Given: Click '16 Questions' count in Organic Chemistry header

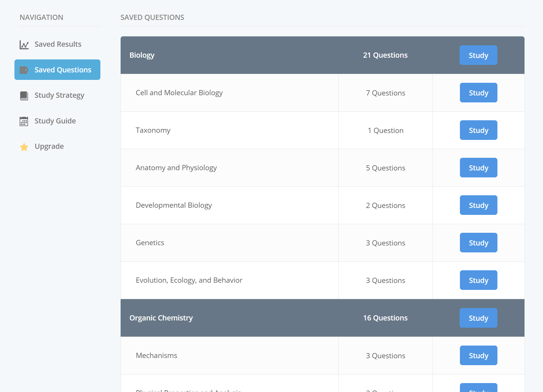Looking at the screenshot, I should pyautogui.click(x=385, y=318).
